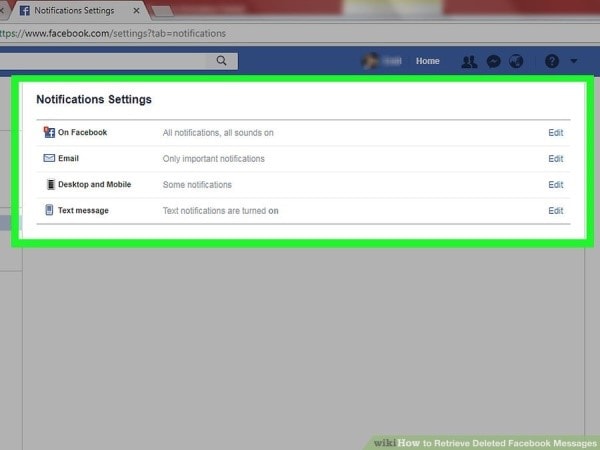The height and width of the screenshot is (450, 600).
Task: Switch to the Notifications Settings browser tab
Action: [x=78, y=11]
